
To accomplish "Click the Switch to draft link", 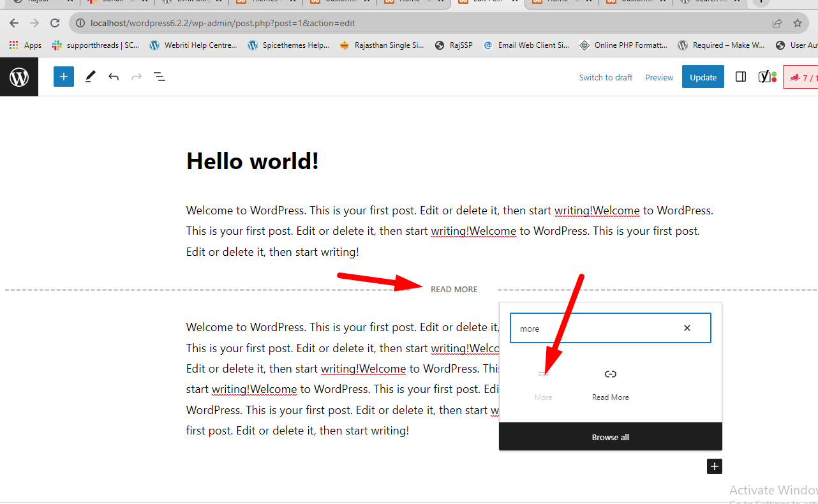I will pyautogui.click(x=606, y=77).
